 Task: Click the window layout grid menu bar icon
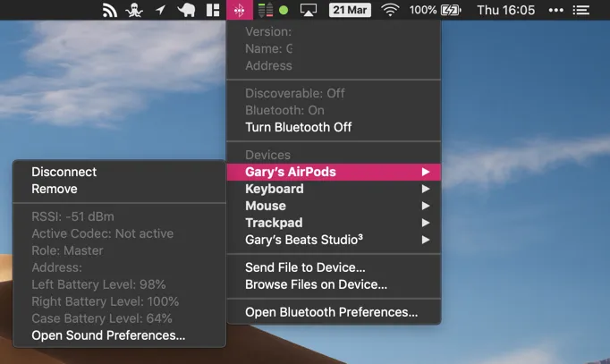click(213, 11)
